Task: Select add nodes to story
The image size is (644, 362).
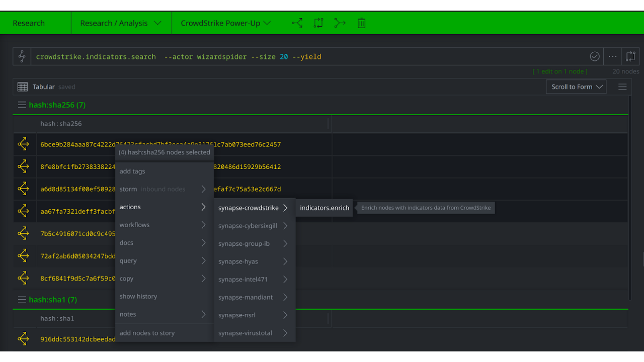Action: click(x=165, y=333)
